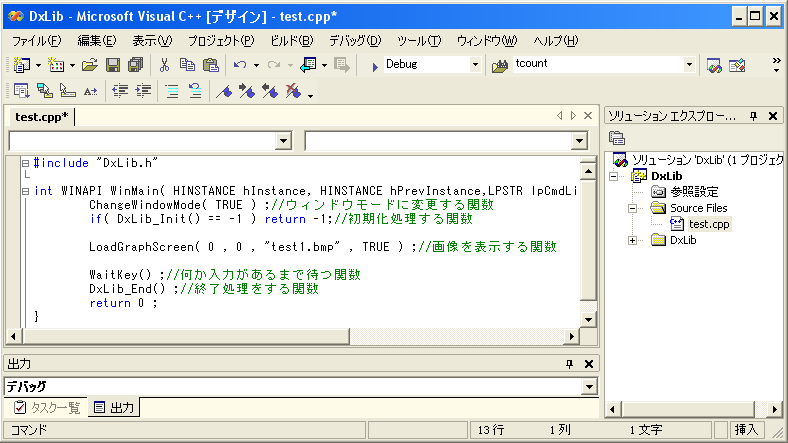The width and height of the screenshot is (788, 443).
Task: Save test.cpp with the floppy disk icon
Action: pyautogui.click(x=113, y=65)
